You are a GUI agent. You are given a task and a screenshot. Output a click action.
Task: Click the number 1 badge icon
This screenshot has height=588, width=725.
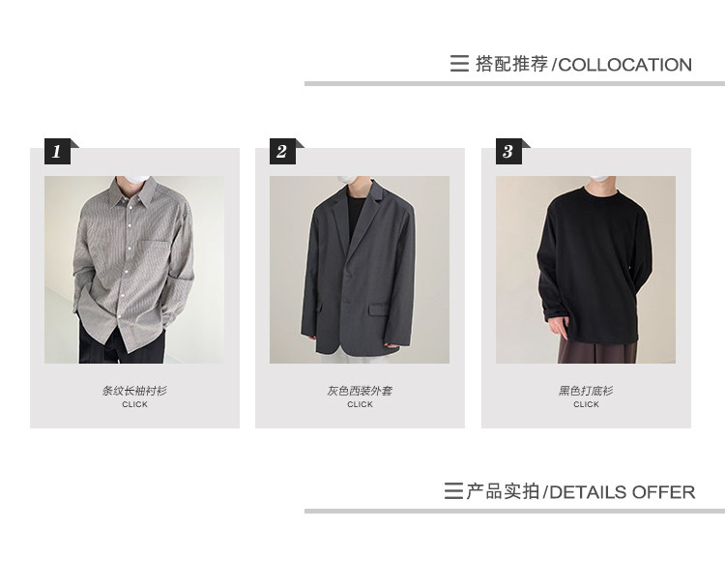tap(58, 151)
